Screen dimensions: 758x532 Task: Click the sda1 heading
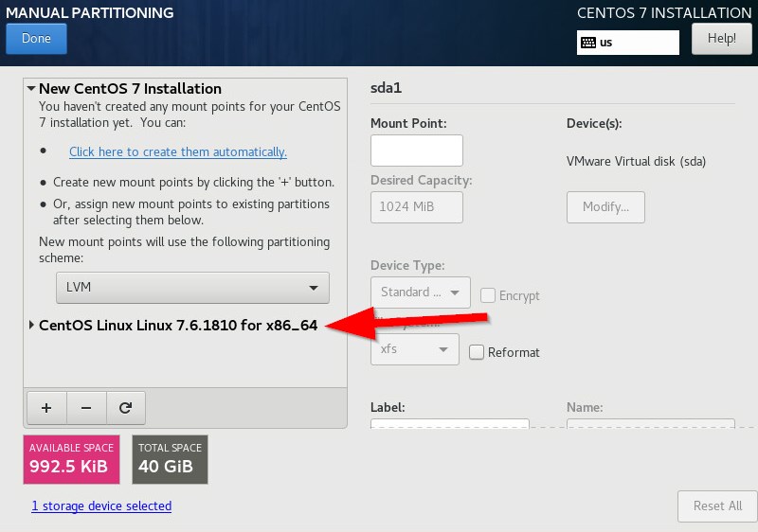click(386, 88)
